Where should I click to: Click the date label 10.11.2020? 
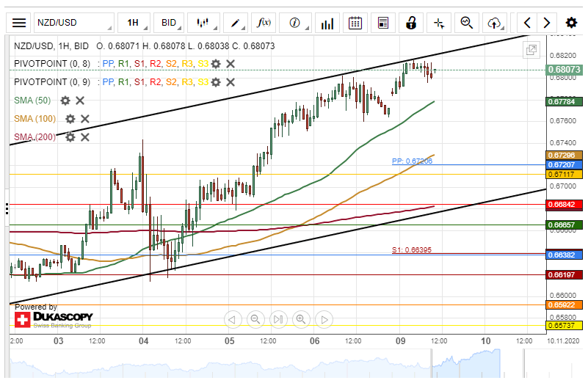click(x=563, y=341)
